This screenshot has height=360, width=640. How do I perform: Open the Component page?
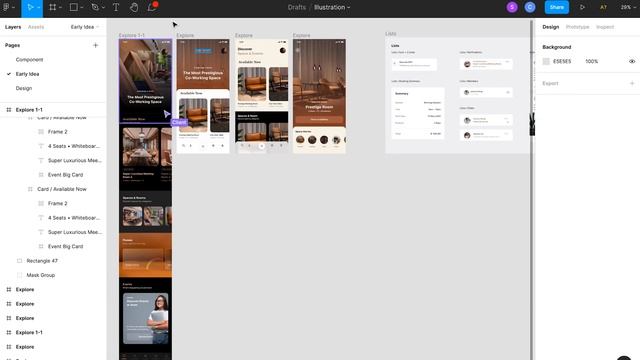tap(29, 60)
